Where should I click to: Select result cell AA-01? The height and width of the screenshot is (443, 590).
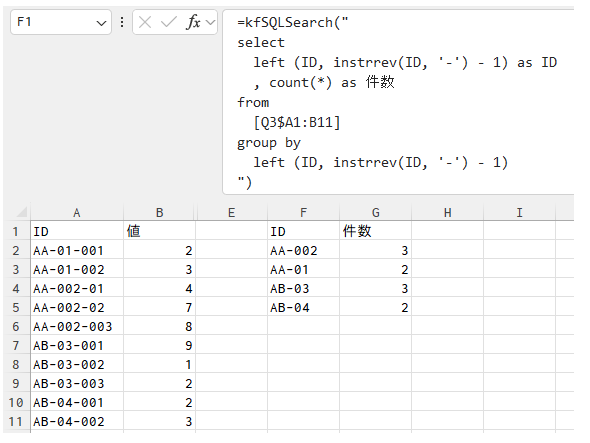pos(303,269)
